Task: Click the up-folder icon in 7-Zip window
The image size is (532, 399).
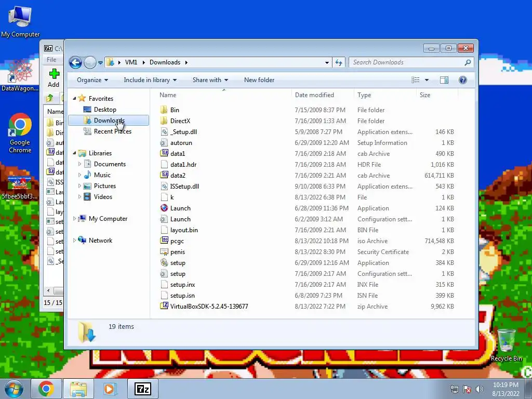Action: (x=50, y=98)
